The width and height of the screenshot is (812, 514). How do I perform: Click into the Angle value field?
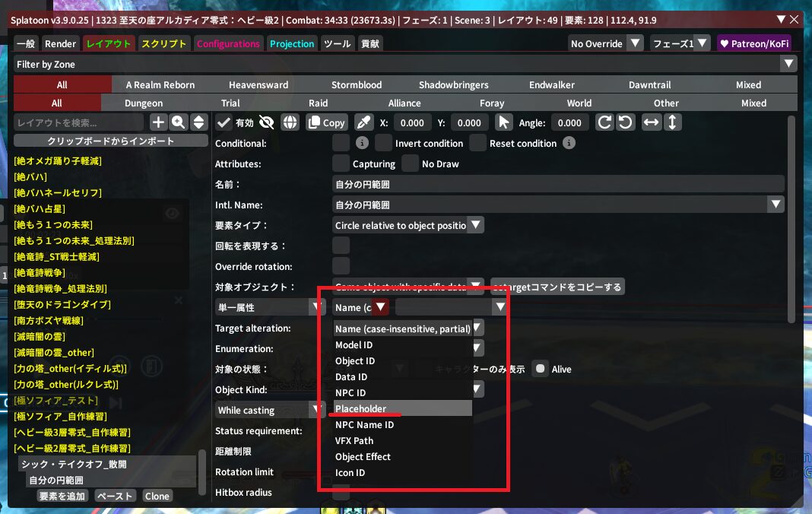569,122
